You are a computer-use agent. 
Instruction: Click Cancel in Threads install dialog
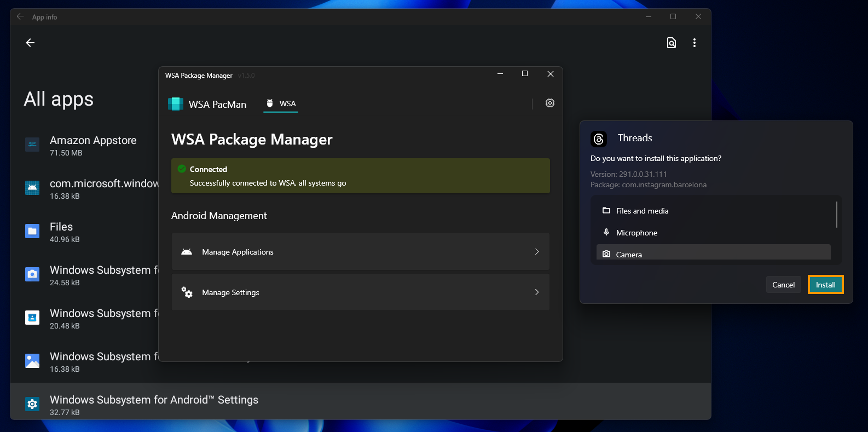783,285
